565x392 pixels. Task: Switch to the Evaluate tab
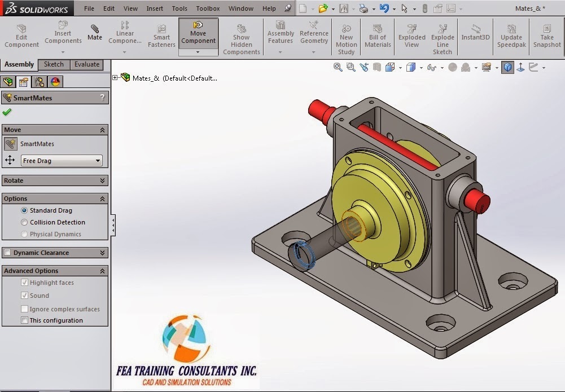click(x=87, y=64)
